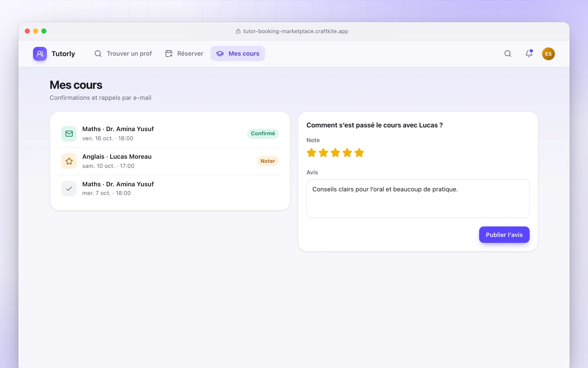Click the lock icon in the address bar
The width and height of the screenshot is (588, 368).
coord(238,31)
